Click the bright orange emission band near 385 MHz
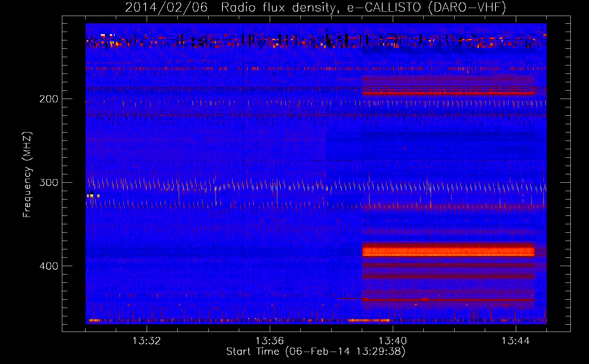 click(448, 252)
